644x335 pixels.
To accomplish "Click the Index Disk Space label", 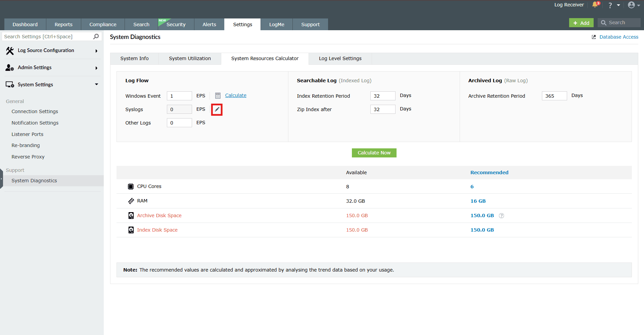I will (157, 230).
